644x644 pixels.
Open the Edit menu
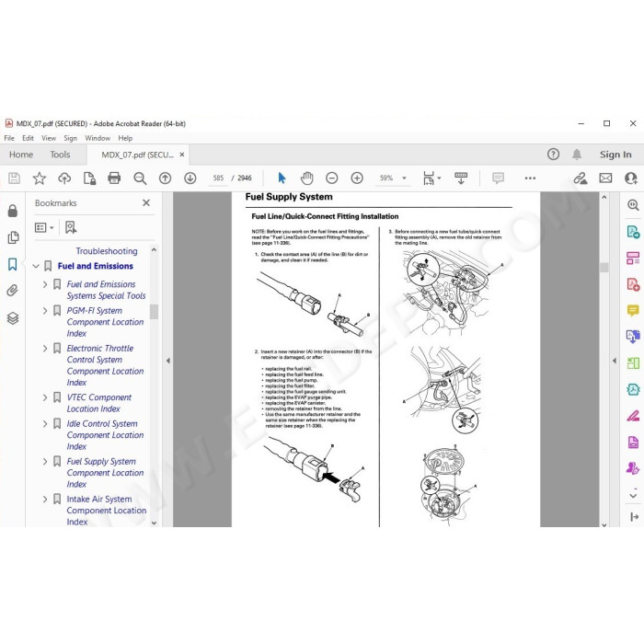pyautogui.click(x=28, y=138)
